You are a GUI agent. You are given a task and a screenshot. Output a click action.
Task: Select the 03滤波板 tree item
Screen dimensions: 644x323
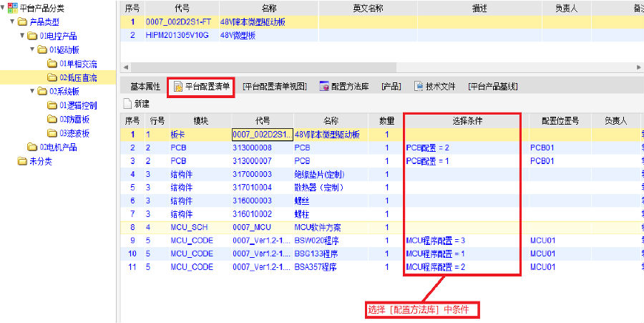pyautogui.click(x=74, y=133)
